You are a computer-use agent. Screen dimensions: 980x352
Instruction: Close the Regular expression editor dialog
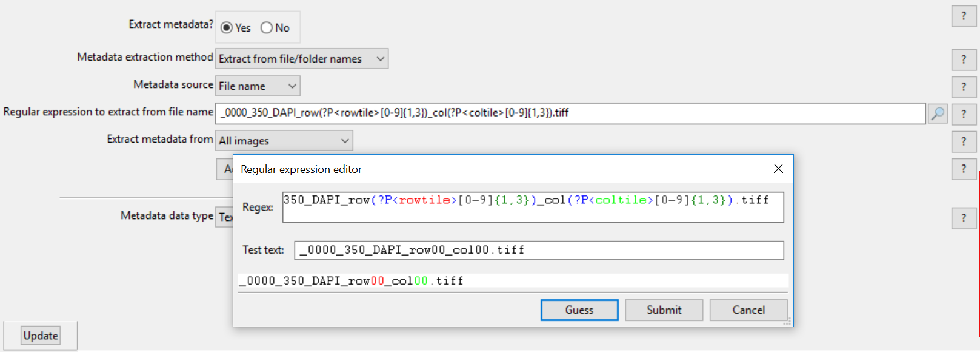pyautogui.click(x=778, y=169)
